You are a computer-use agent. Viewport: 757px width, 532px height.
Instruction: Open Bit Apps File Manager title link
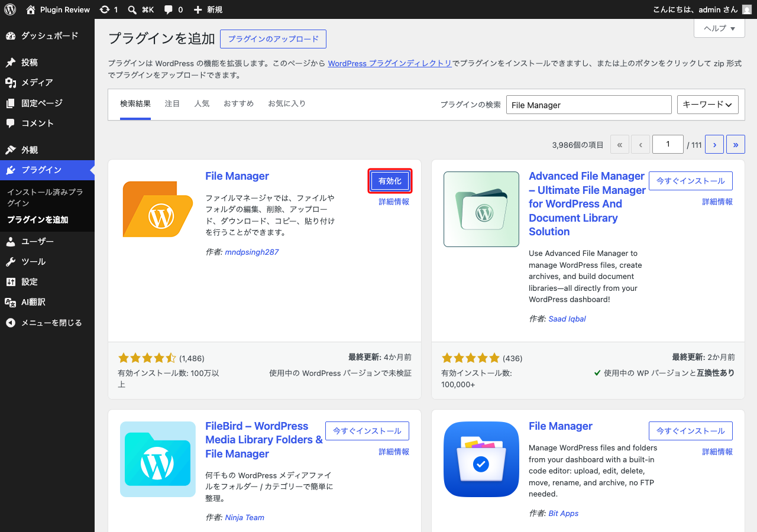pyautogui.click(x=561, y=426)
